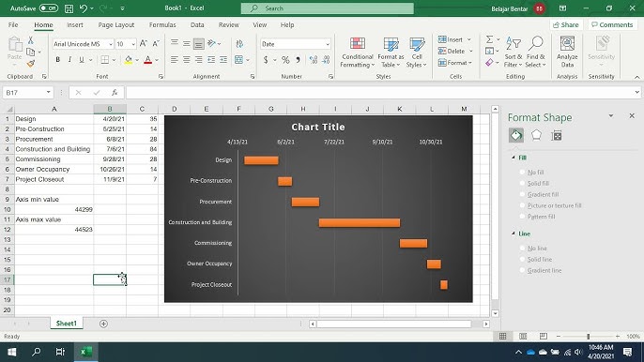Click Insert Function fx icon
The image size is (644, 362).
tap(115, 93)
